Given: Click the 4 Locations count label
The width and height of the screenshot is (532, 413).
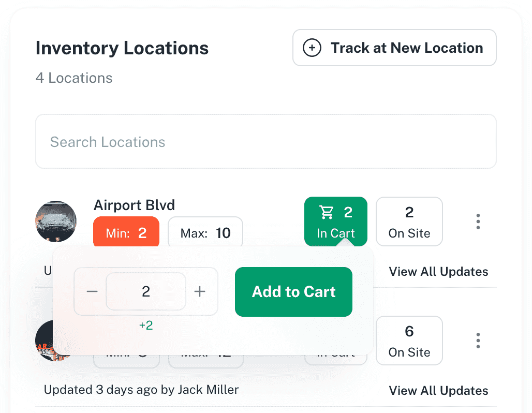Looking at the screenshot, I should click(74, 78).
